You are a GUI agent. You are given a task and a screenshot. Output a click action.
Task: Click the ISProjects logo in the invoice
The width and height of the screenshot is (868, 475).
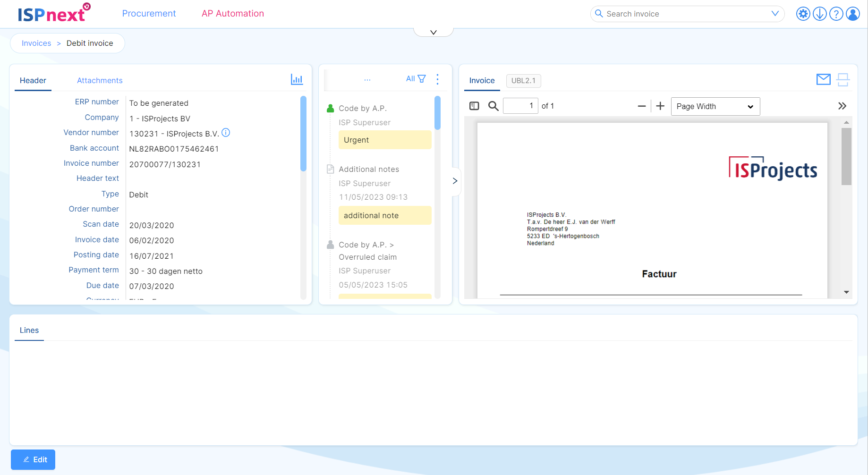click(x=773, y=168)
